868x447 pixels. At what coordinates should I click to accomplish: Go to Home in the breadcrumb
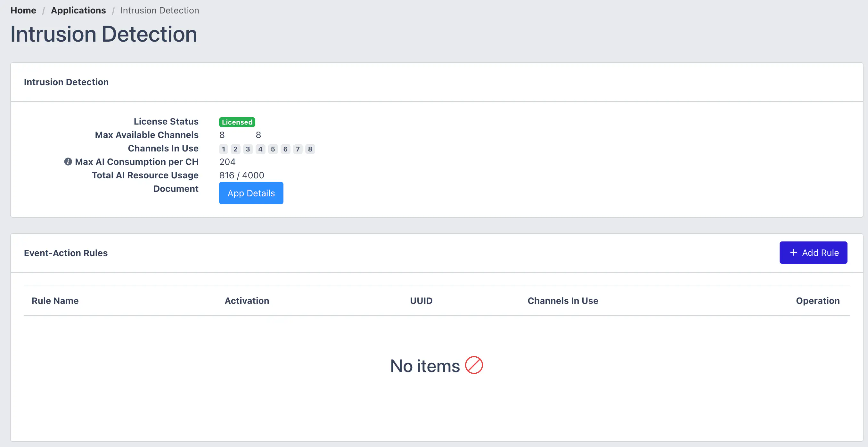click(x=23, y=11)
